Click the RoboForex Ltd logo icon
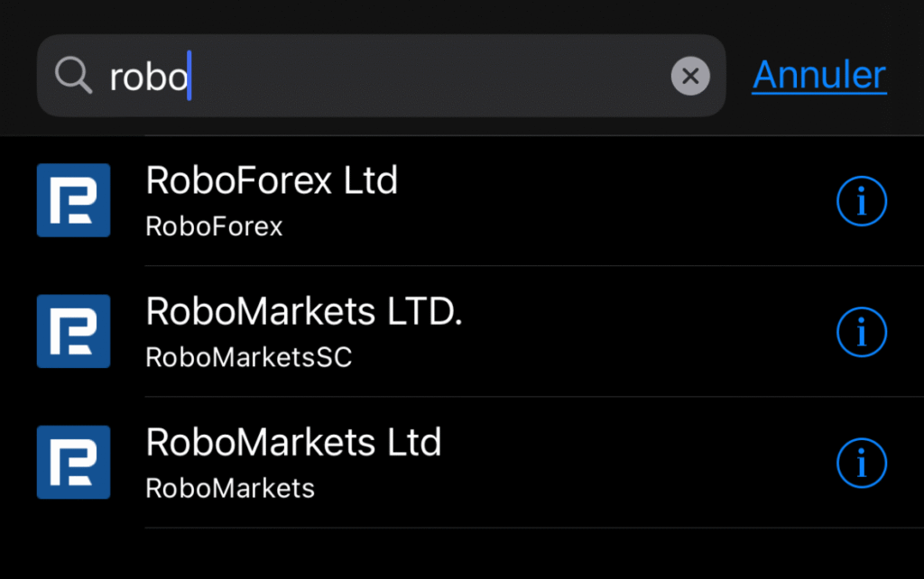This screenshot has height=579, width=924. coord(73,200)
